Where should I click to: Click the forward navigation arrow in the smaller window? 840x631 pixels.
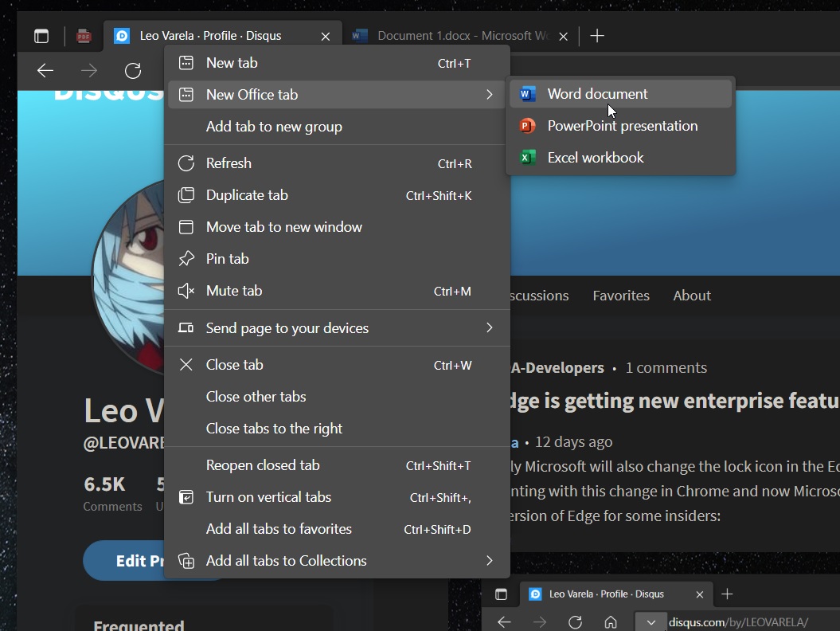540,621
